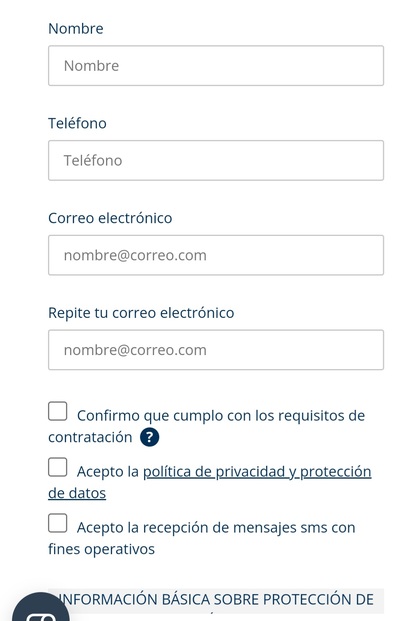
Task: Focus the Nombre text field
Action: point(216,66)
